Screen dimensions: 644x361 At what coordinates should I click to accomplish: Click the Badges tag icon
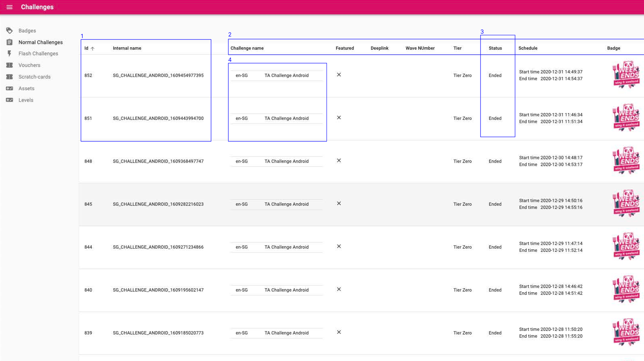point(9,31)
